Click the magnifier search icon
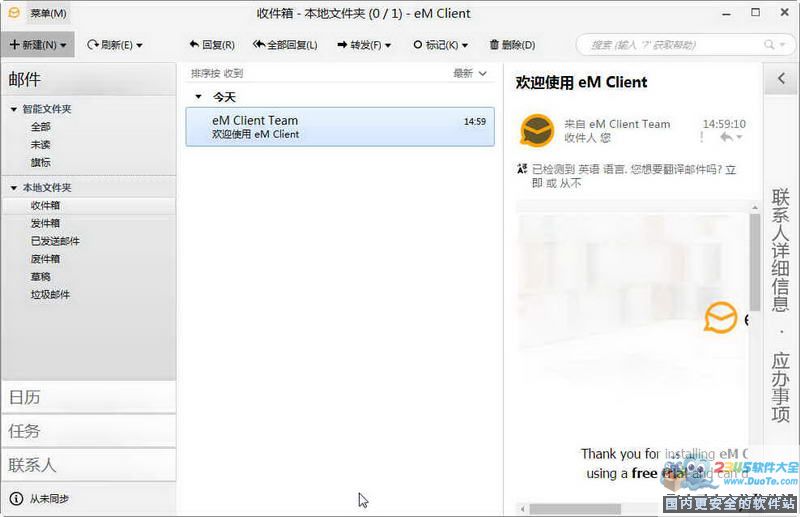 click(769, 45)
